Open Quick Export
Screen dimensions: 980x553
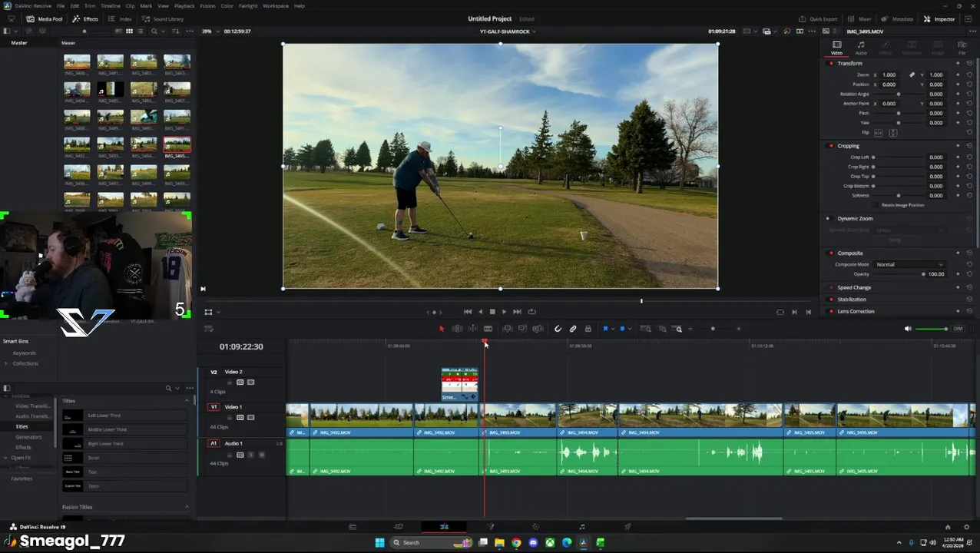[x=818, y=19]
